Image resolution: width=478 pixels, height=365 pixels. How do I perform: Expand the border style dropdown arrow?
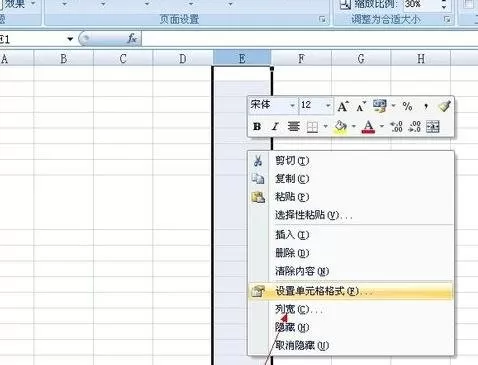click(325, 127)
